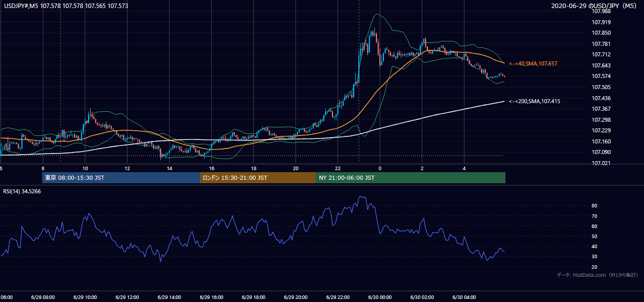The image size is (644, 302).
Task: Click the 6/30 00:00 date label
Action: point(379,297)
